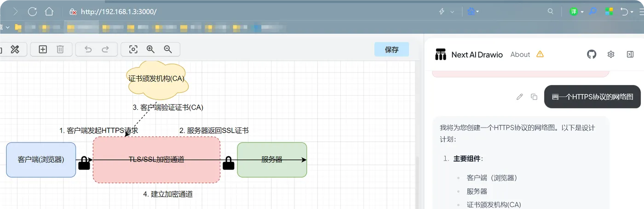The image size is (644, 209).
Task: Zoom out of the diagram canvas
Action: click(x=168, y=49)
